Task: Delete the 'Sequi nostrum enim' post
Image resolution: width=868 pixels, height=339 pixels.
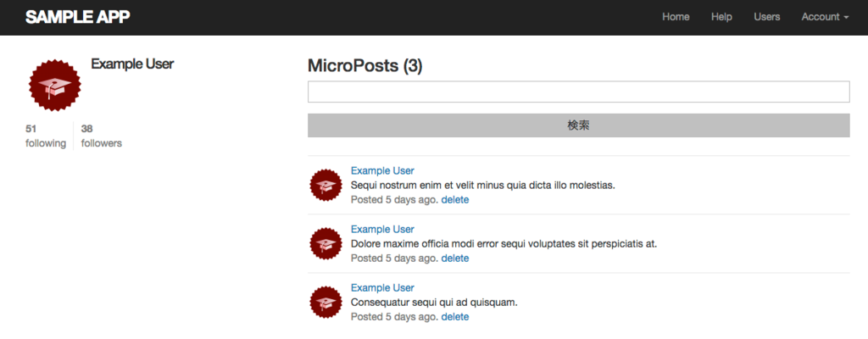Action: 455,200
